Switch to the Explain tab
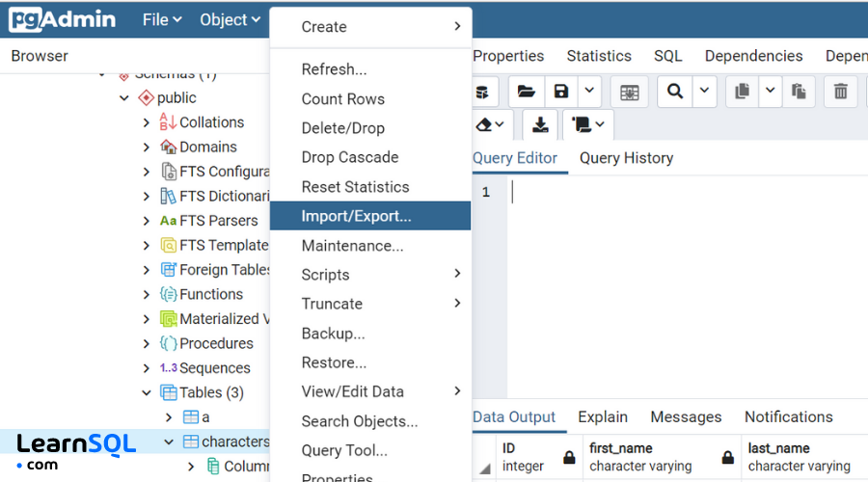The width and height of the screenshot is (868, 482). [x=603, y=416]
